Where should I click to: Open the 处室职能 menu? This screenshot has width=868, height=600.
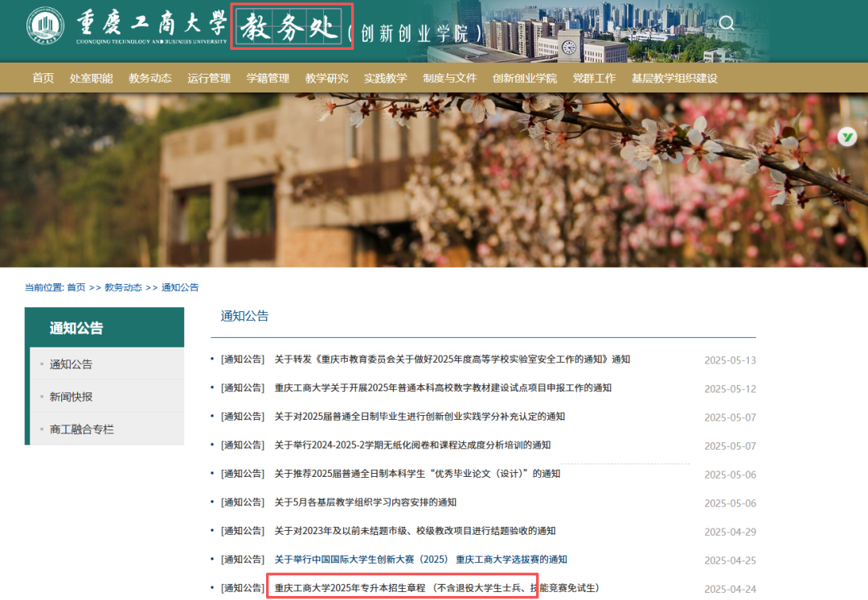click(x=92, y=78)
